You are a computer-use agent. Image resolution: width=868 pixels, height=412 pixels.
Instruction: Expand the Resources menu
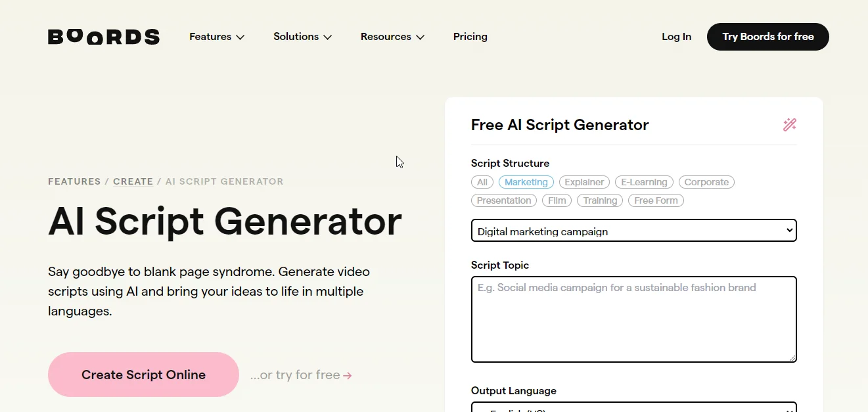[392, 37]
